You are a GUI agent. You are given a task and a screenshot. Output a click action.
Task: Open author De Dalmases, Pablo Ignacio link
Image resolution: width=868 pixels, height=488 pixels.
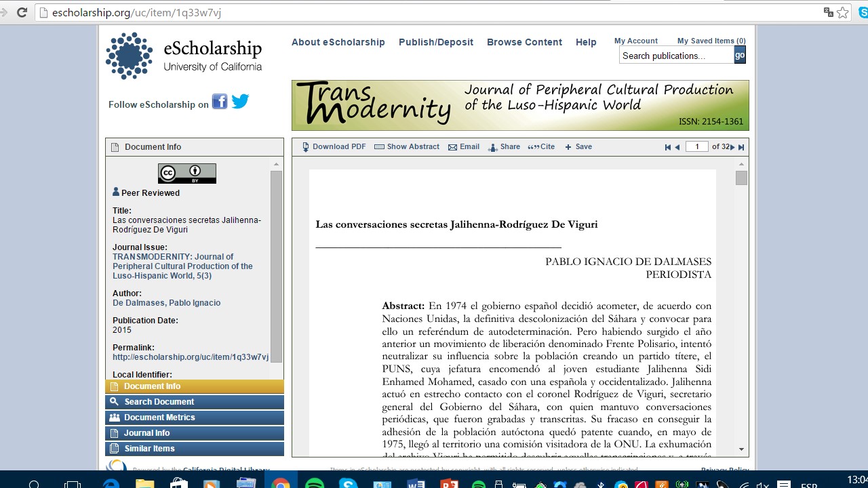point(166,303)
